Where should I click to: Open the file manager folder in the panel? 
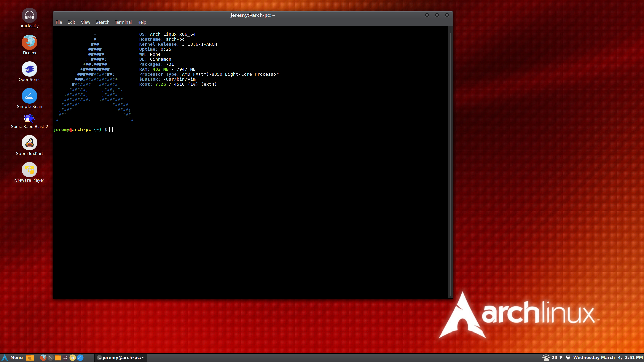58,358
